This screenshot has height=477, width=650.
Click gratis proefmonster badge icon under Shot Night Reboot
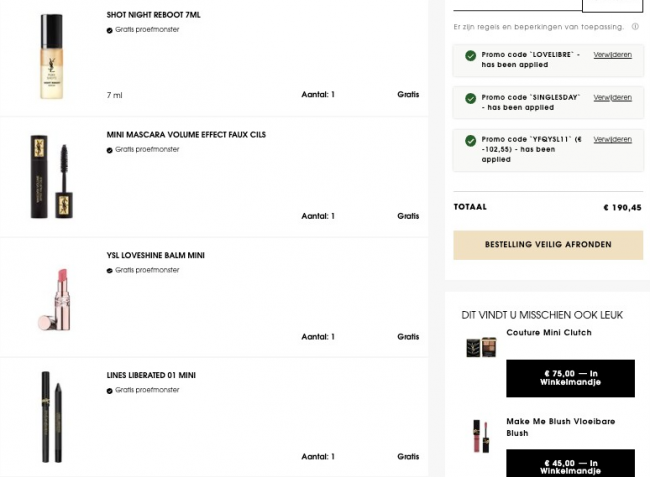click(x=110, y=30)
